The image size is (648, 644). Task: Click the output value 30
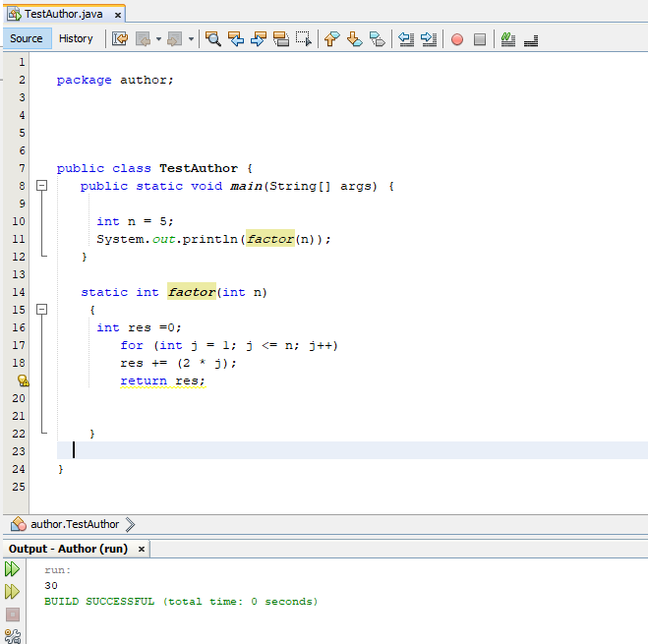point(51,586)
